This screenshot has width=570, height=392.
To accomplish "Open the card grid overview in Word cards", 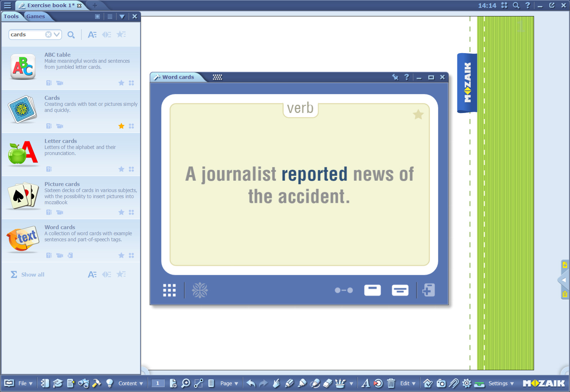I will click(x=169, y=290).
